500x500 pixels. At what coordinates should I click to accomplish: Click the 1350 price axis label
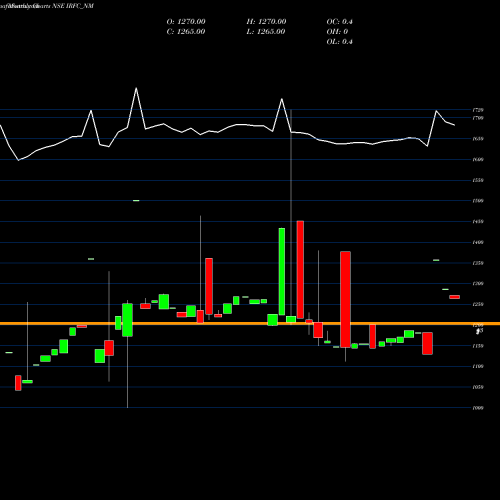tap(478, 263)
